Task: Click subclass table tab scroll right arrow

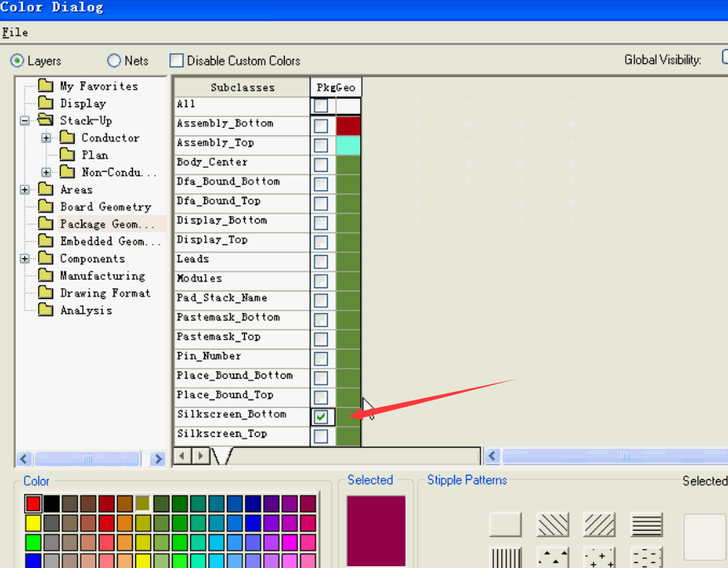Action: 201,456
